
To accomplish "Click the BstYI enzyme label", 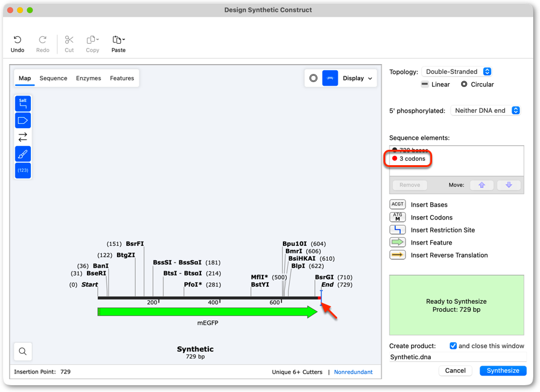I will (260, 285).
